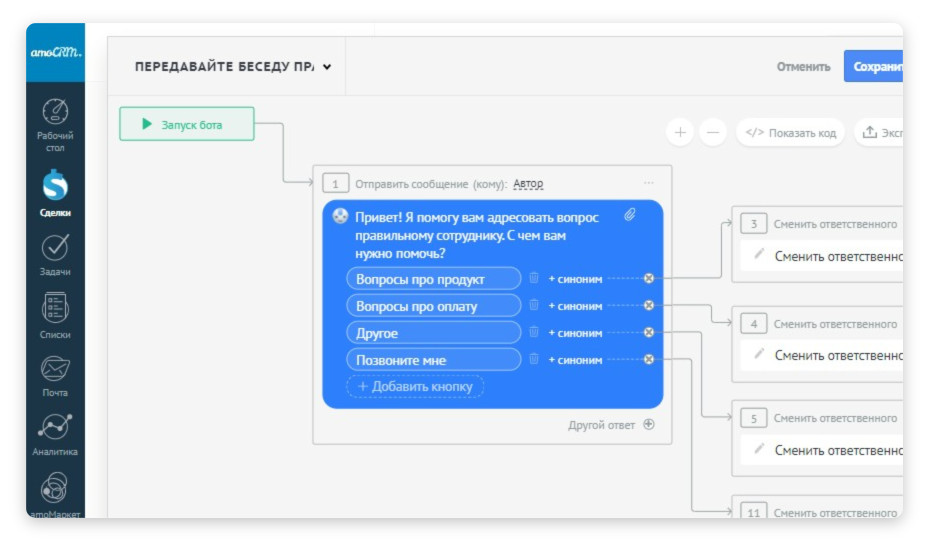Open the Автор recipient selector
This screenshot has height=540, width=929.
coord(528,184)
